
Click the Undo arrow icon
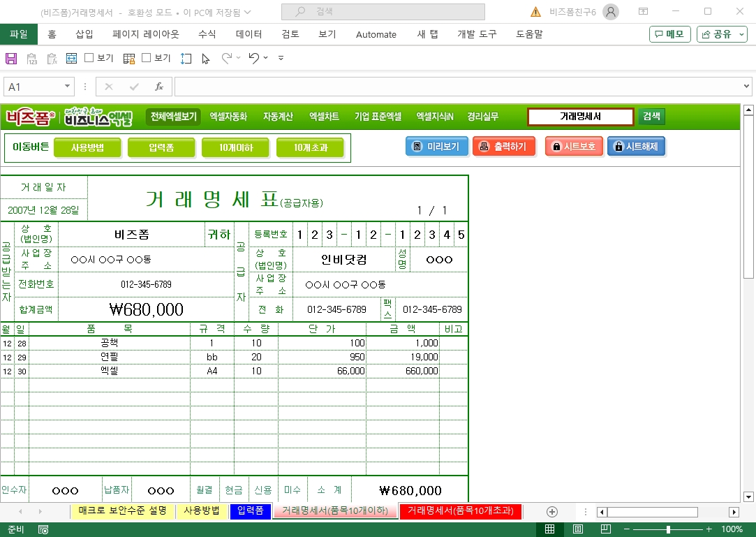(x=254, y=58)
